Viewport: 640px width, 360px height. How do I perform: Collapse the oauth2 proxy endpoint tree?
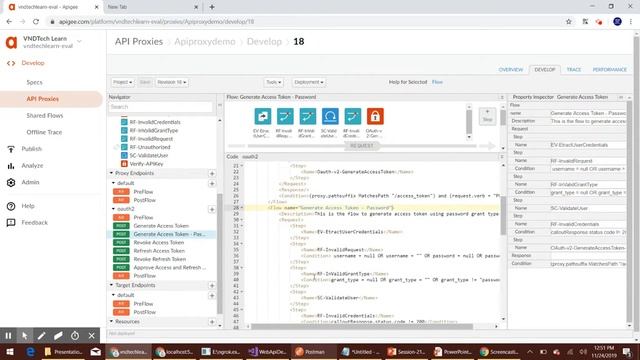[113, 209]
